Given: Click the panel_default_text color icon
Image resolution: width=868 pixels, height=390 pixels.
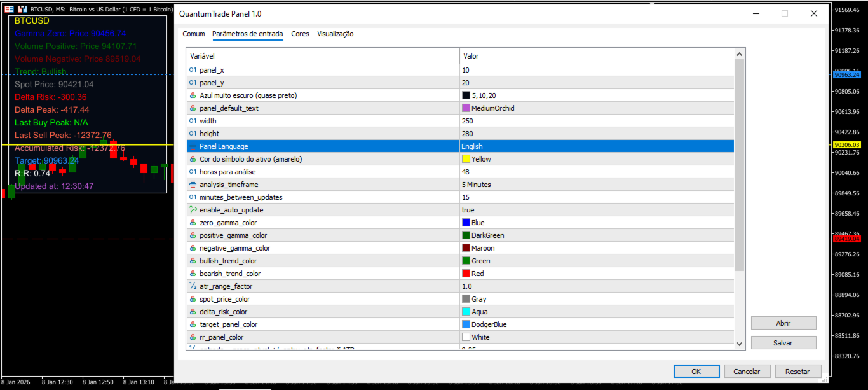Looking at the screenshot, I should pyautogui.click(x=193, y=108).
